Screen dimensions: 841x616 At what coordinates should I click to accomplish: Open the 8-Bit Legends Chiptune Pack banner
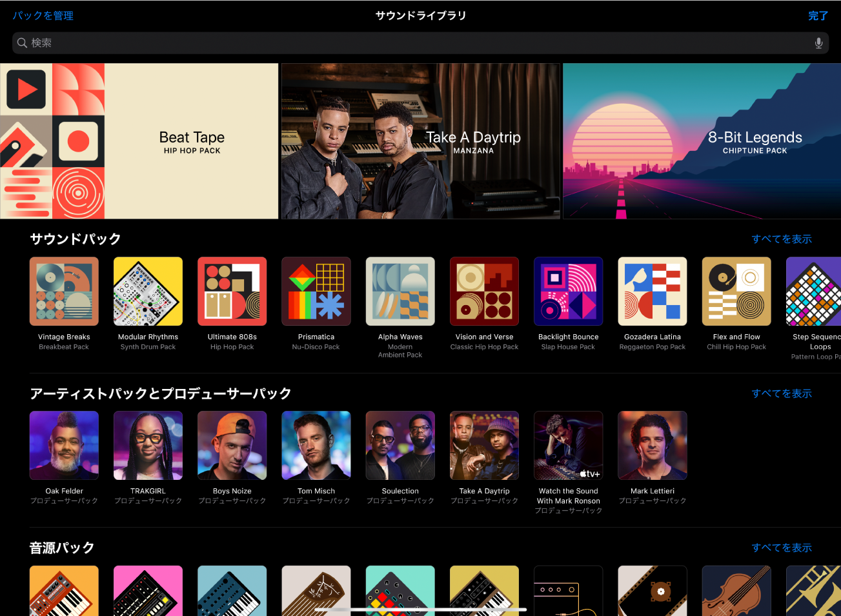tap(702, 141)
